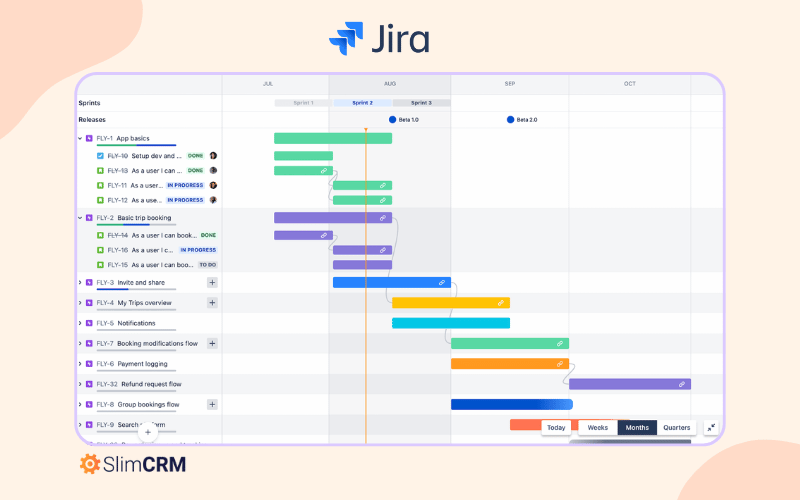The height and width of the screenshot is (500, 800).
Task: Click link icon on FLY-3 blue bar
Action: point(442,283)
